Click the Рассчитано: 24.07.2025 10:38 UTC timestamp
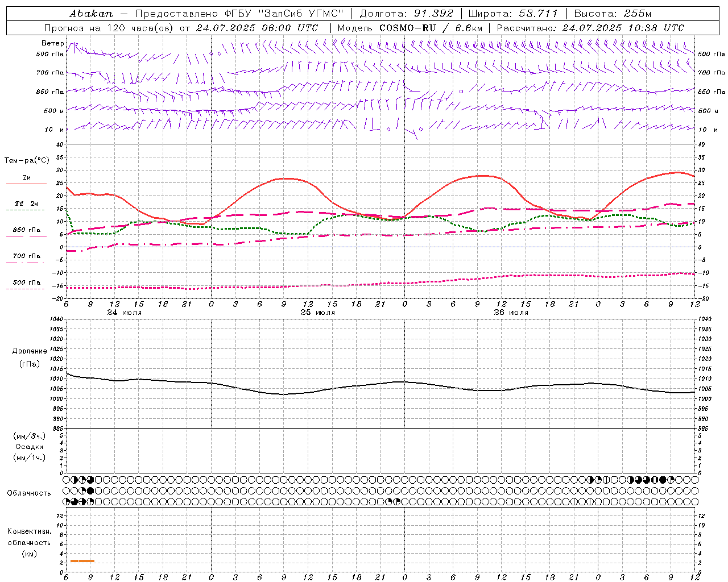Screen dimensions: 728x582 [591, 28]
